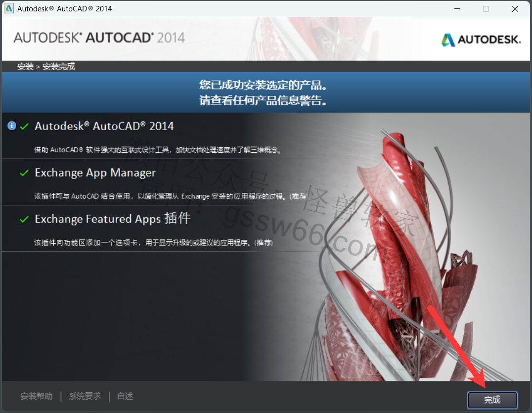This screenshot has height=413, width=532.
Task: Click the green checkmark next to Autodesk AutoCAD 2014
Action: pos(24,127)
